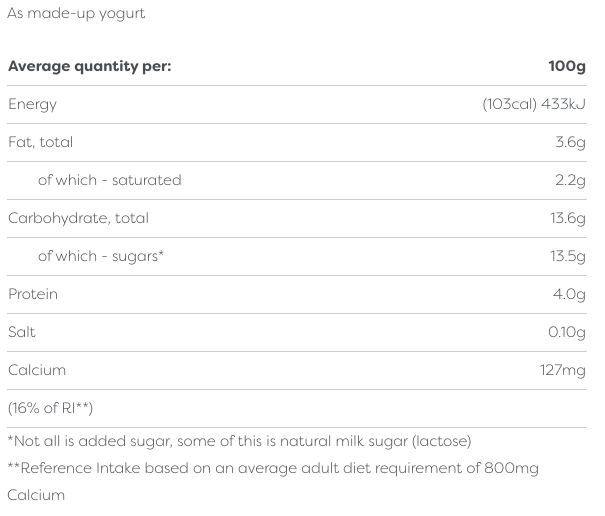Select the Salt row label
Image resolution: width=605 pixels, height=516 pixels.
22,333
